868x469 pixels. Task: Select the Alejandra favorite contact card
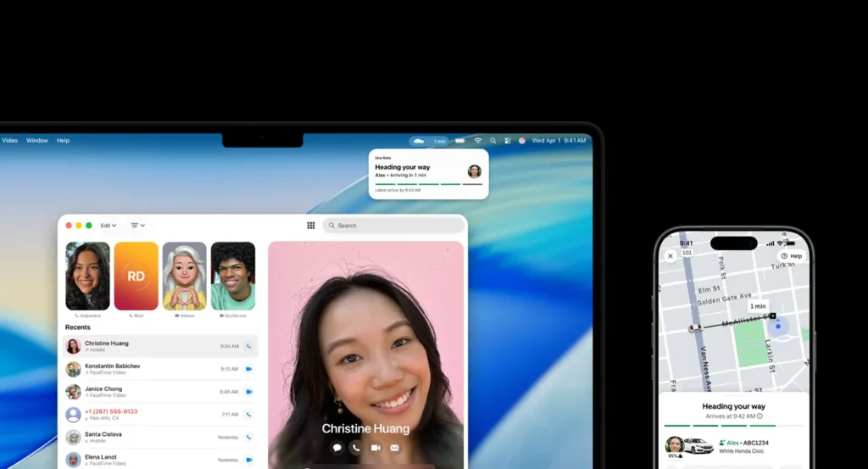[87, 276]
